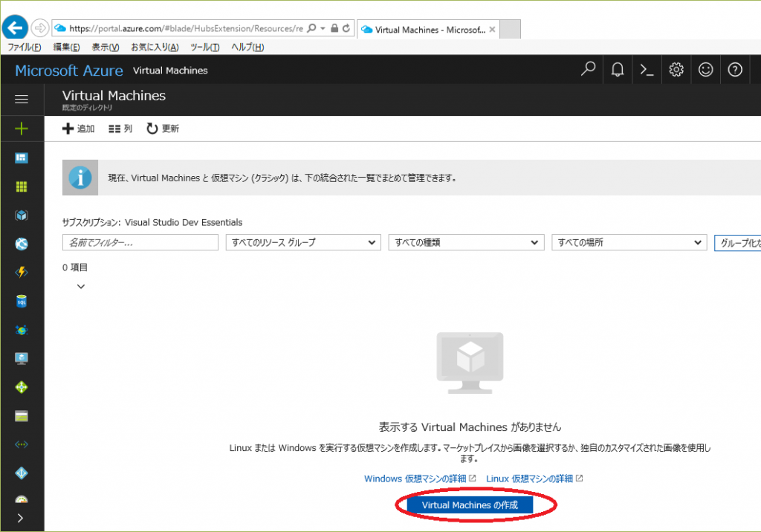Open Resource groups cube icon
Image resolution: width=761 pixels, height=532 pixels.
tap(22, 215)
